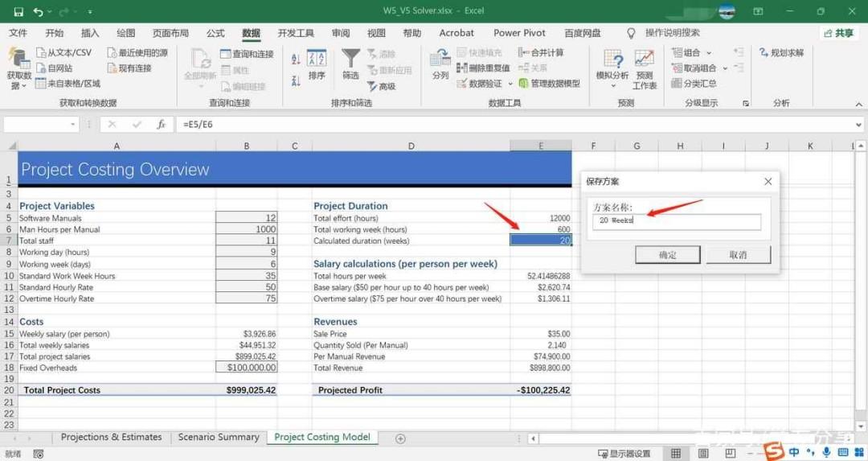Viewport: 868px width, 461px height.
Task: Click the Save icon in title bar
Action: [x=18, y=11]
